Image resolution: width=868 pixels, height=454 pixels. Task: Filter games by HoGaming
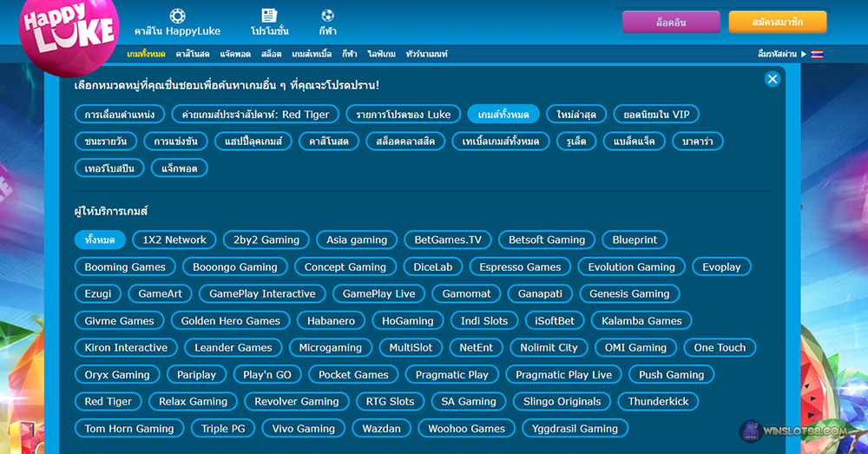(x=407, y=320)
